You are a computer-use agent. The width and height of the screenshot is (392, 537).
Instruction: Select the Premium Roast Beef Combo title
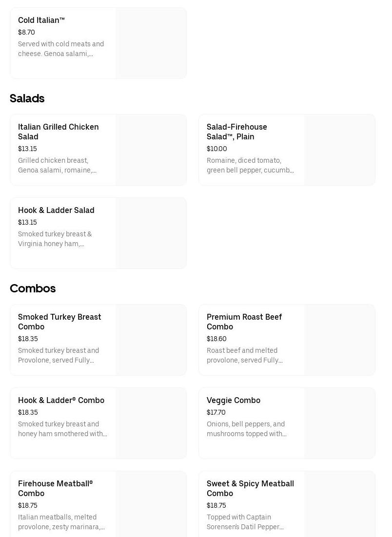(244, 322)
